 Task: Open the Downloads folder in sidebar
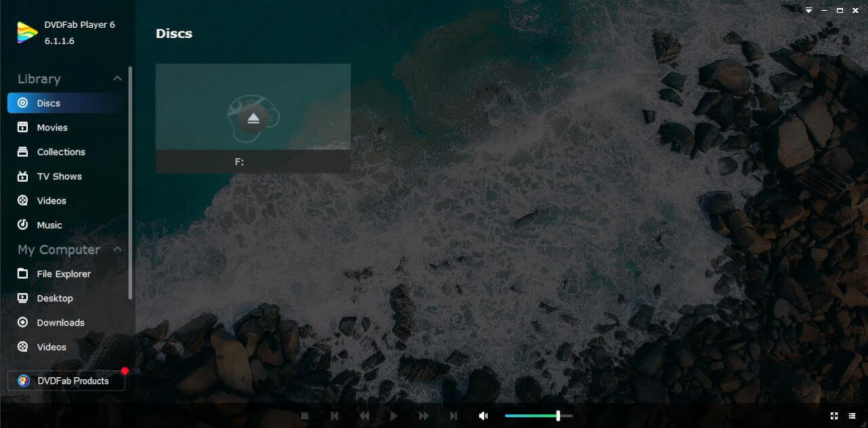point(66,323)
